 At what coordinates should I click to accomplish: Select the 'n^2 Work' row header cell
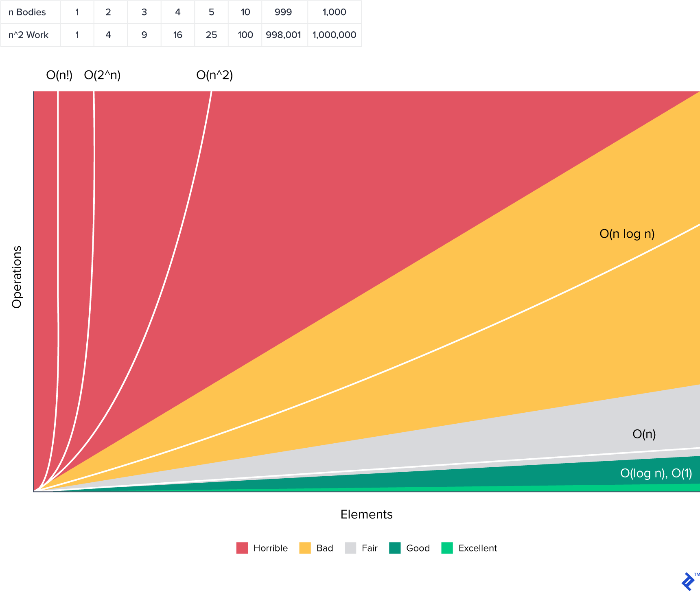pyautogui.click(x=28, y=35)
